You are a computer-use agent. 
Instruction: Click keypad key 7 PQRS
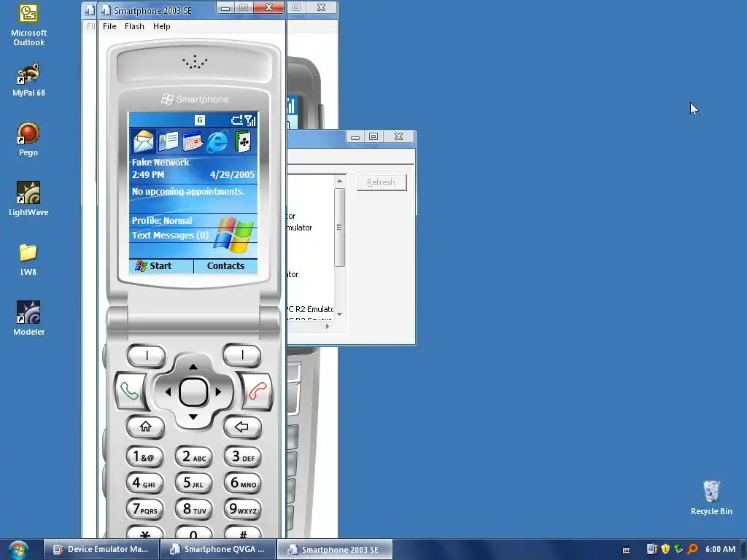[x=145, y=509]
